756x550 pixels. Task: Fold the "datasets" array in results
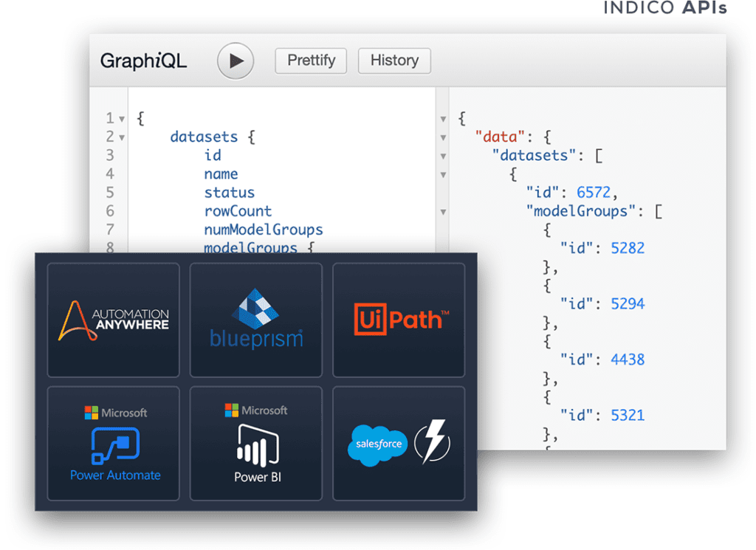[x=443, y=156]
